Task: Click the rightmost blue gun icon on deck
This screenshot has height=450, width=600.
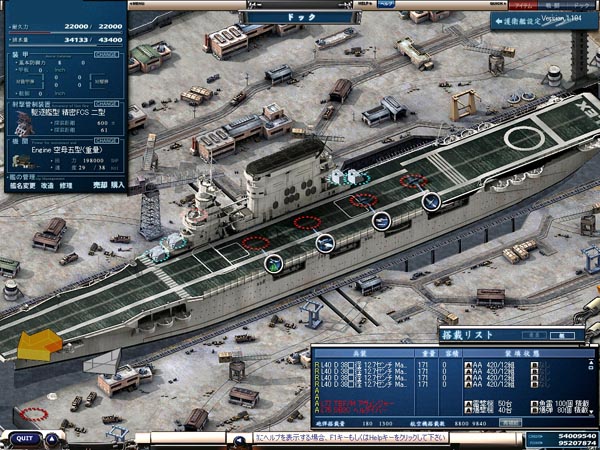Action: [x=431, y=202]
